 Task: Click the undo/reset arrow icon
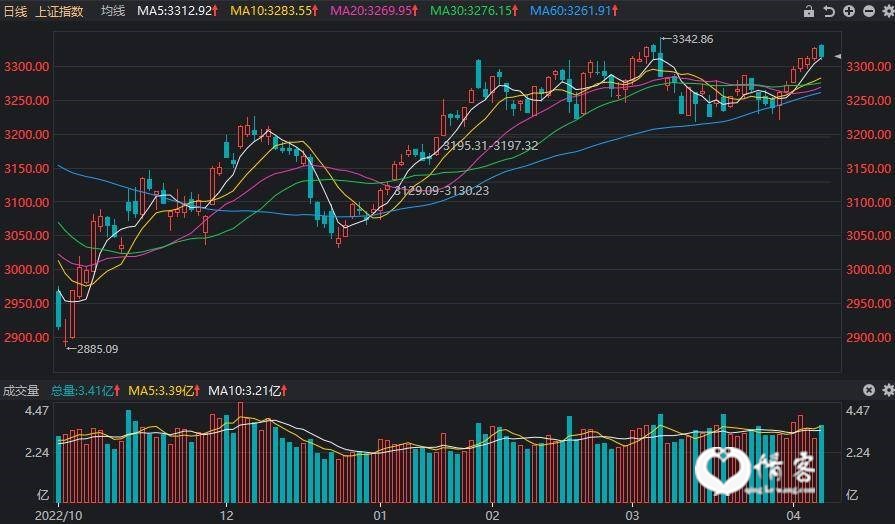point(829,11)
